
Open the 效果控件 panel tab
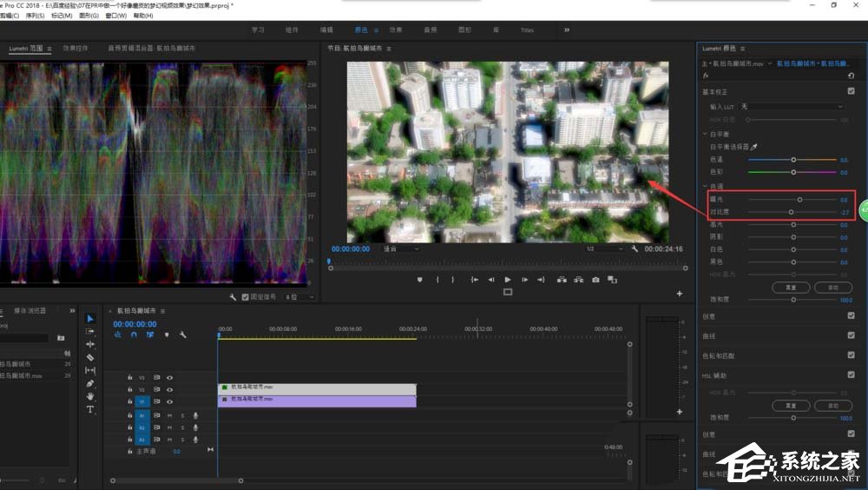[76, 49]
